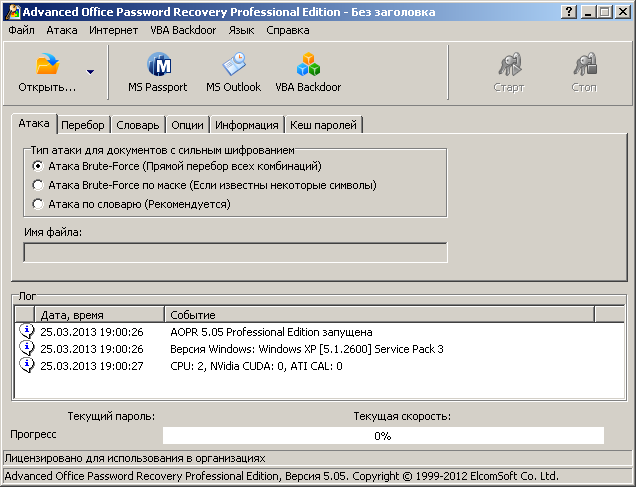
Task: Click the title bar help question button
Action: click(569, 12)
